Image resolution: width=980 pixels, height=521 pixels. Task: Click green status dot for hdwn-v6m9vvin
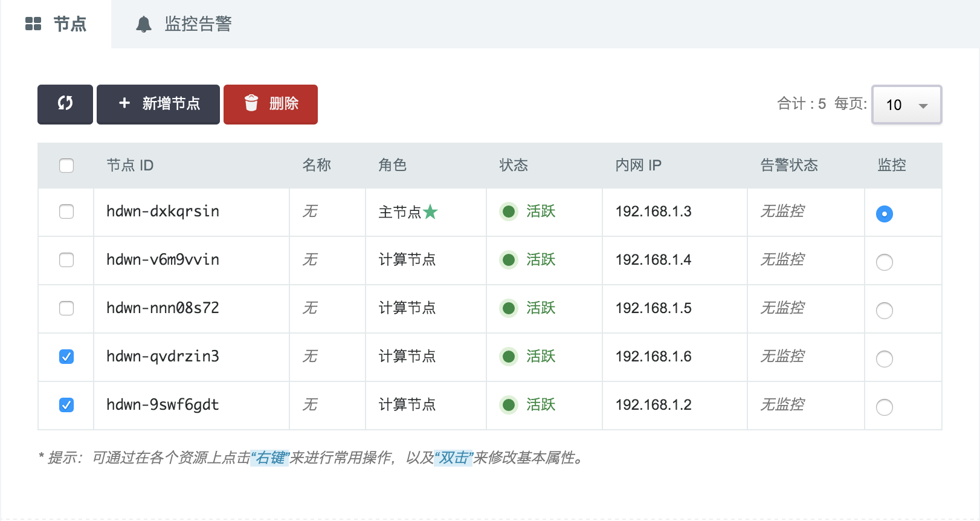[509, 260]
